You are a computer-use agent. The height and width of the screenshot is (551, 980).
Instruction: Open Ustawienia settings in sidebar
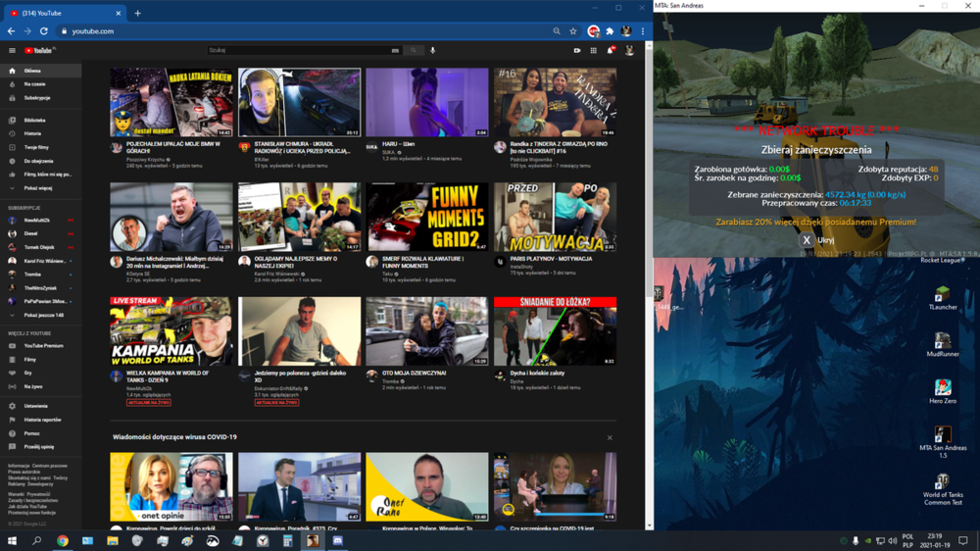40,406
